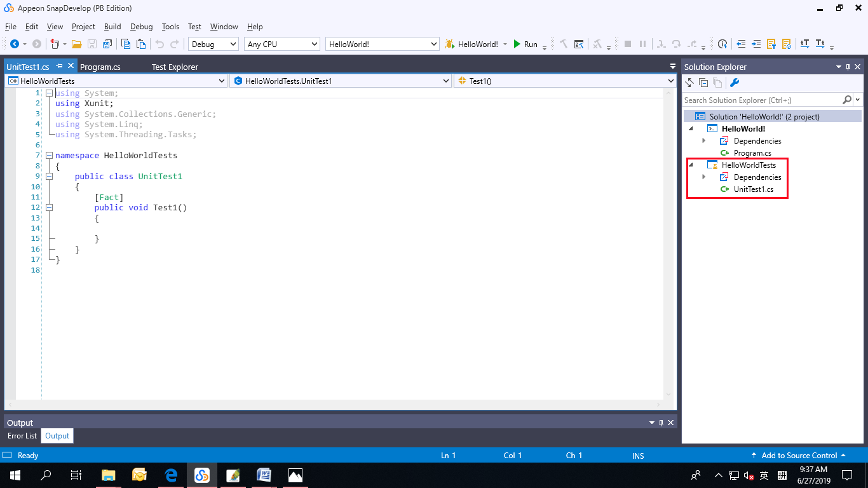
Task: Collapse the UnitTest1 class at line 9
Action: coord(49,177)
